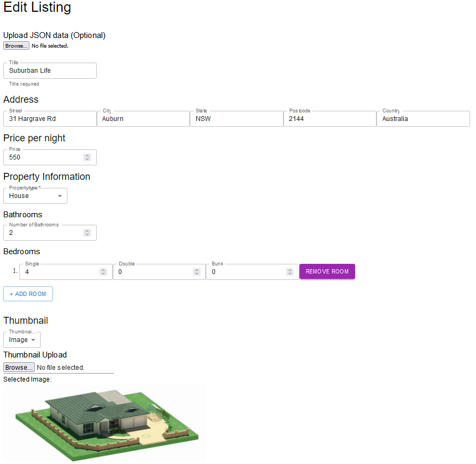Click the selected house thumbnail image
476x464 pixels.
[104, 423]
